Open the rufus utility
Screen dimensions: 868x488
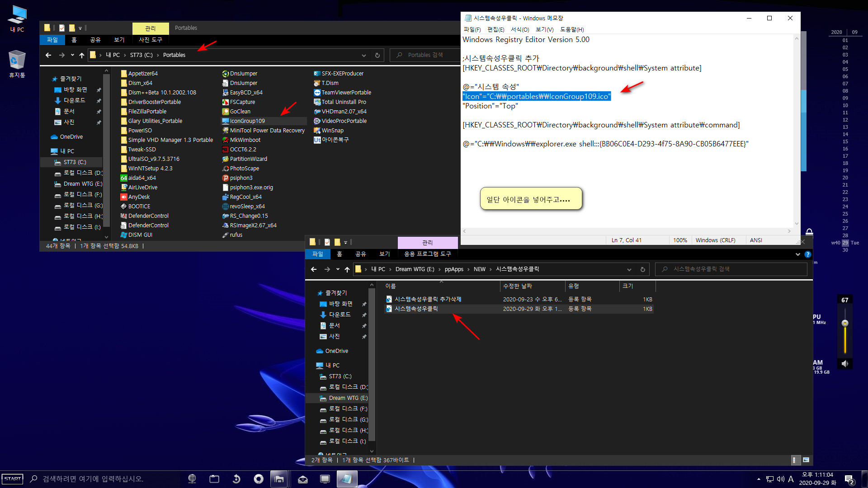click(232, 235)
